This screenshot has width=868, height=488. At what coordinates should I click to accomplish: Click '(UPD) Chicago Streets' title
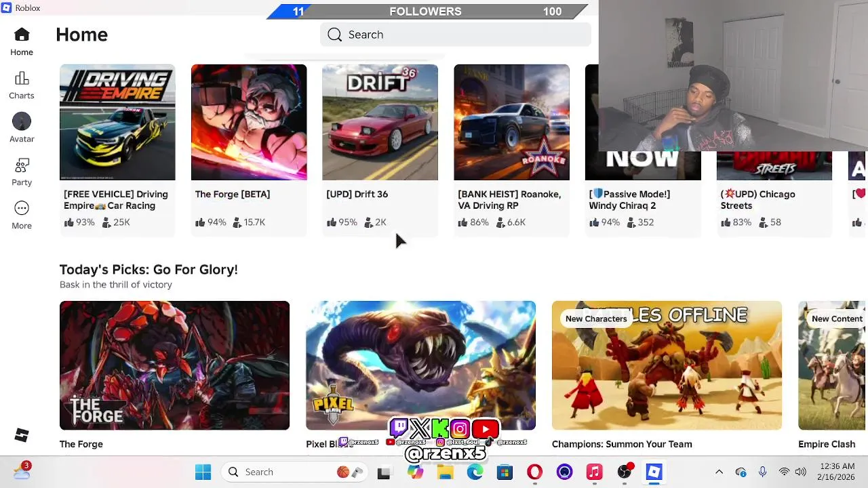point(757,200)
